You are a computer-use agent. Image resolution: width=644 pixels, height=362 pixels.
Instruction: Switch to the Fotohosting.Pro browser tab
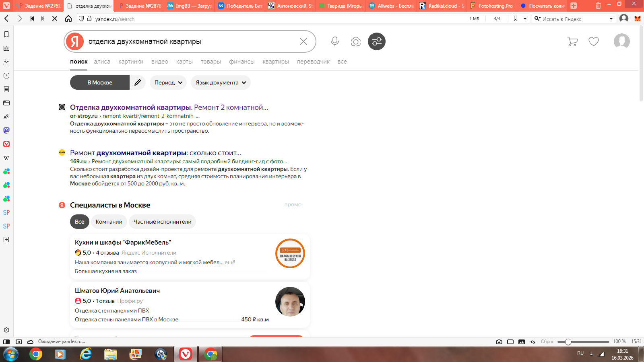coord(491,6)
